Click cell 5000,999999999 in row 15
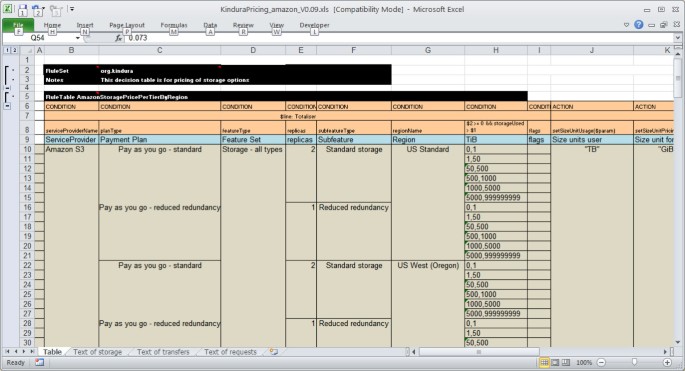The image size is (685, 371). pyautogui.click(x=496, y=198)
